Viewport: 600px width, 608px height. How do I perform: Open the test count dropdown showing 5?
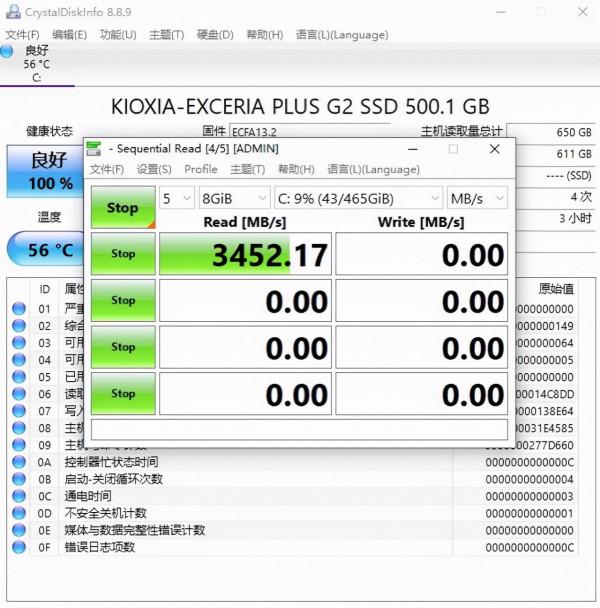pos(177,198)
